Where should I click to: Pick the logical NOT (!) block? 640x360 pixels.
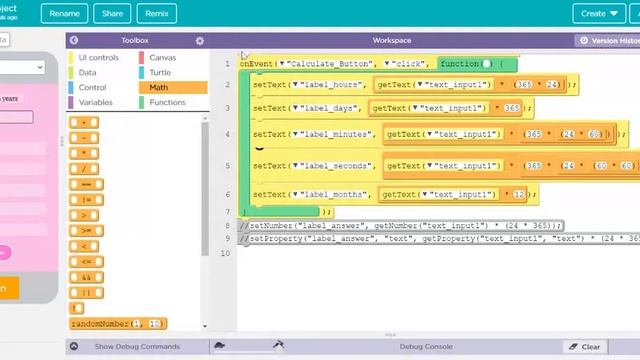tap(77, 308)
